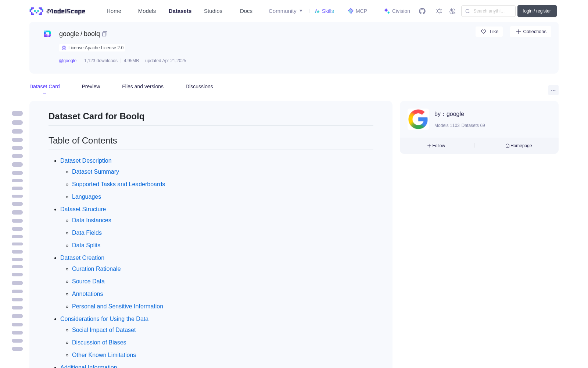The width and height of the screenshot is (588, 368).
Task: Jump to Annotations section
Action: [x=87, y=294]
